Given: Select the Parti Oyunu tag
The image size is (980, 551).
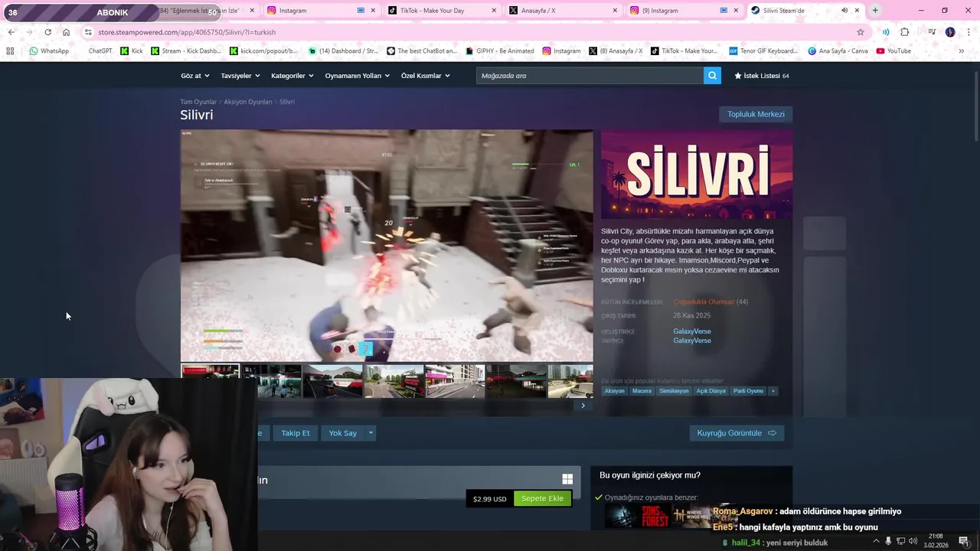Looking at the screenshot, I should point(748,391).
